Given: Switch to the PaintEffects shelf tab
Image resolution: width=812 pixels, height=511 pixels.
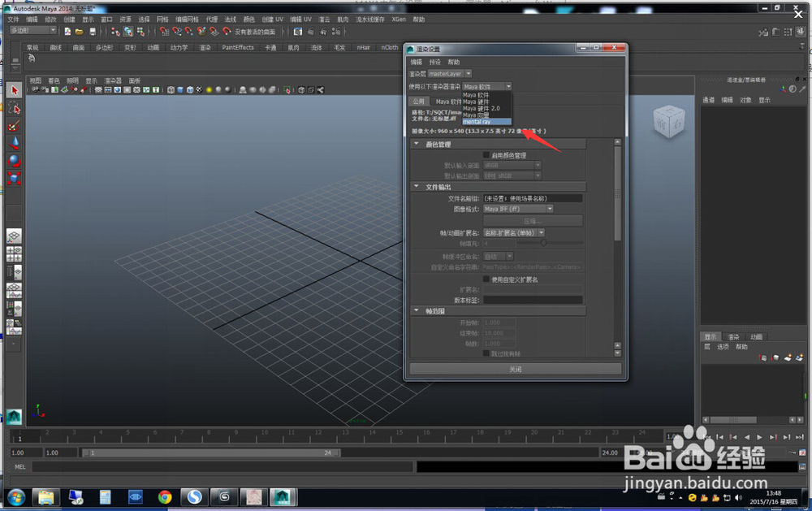Looking at the screenshot, I should pos(238,47).
